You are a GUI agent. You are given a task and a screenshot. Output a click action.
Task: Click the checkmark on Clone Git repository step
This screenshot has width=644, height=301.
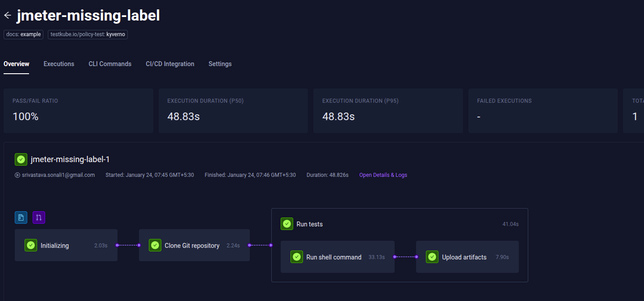155,245
